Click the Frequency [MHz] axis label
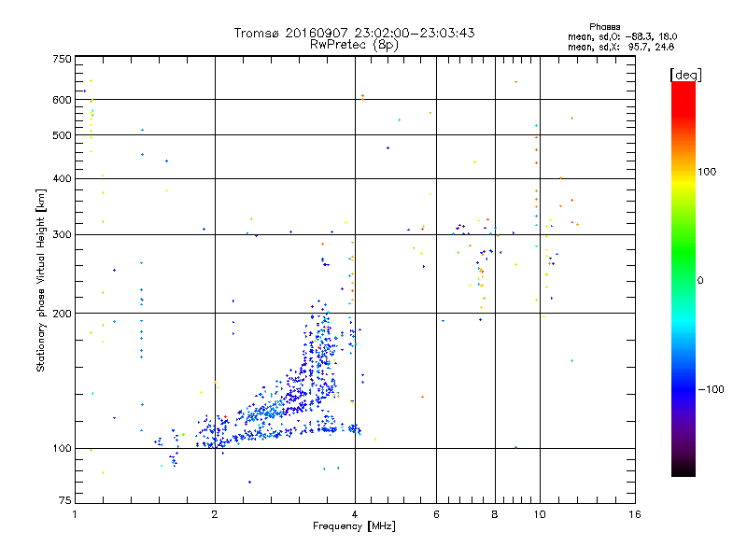The image size is (747, 560). [354, 526]
